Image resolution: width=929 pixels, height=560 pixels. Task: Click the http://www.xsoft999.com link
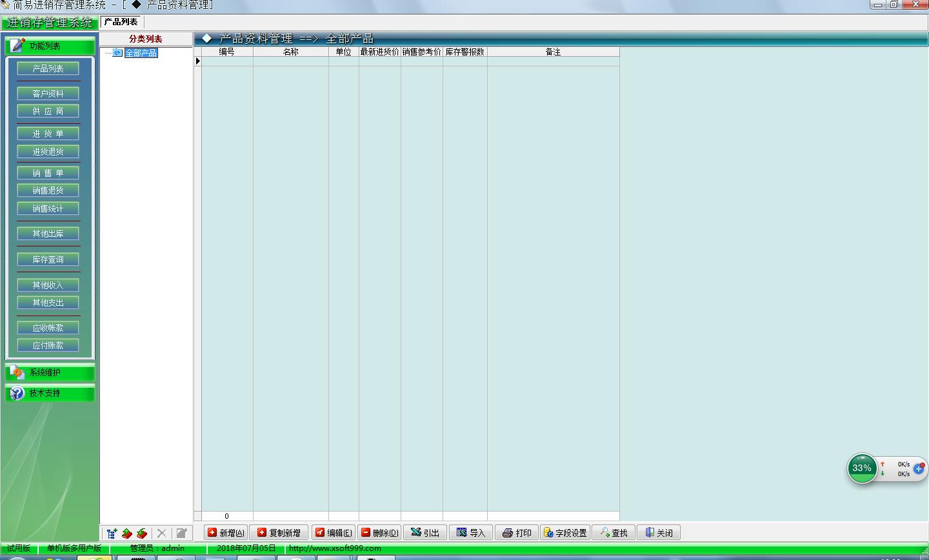click(335, 548)
